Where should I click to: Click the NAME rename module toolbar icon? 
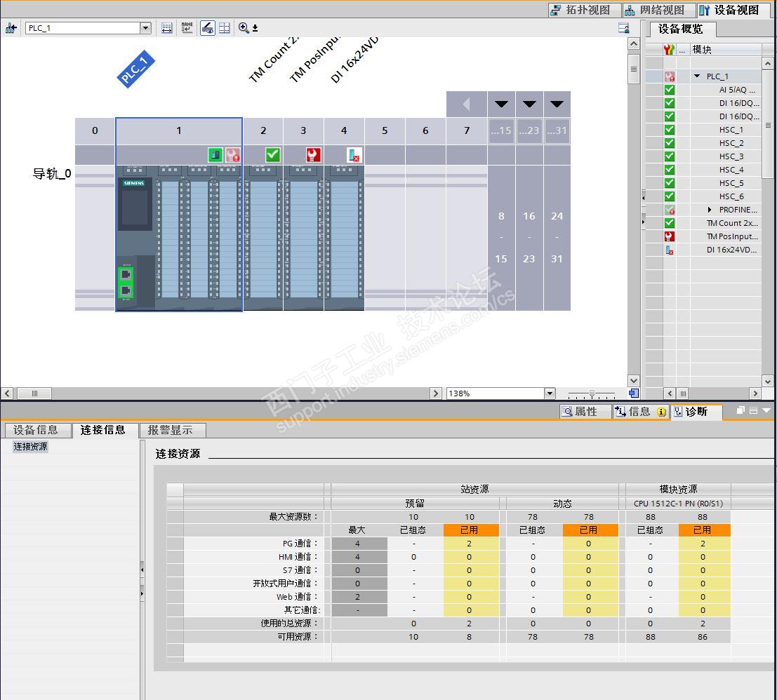[x=187, y=28]
